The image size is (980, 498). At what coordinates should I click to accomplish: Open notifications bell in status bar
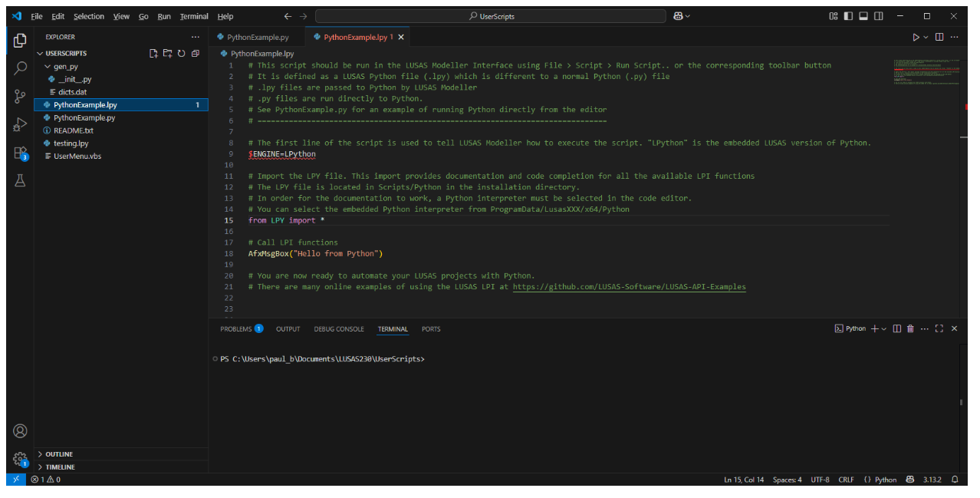click(x=955, y=480)
